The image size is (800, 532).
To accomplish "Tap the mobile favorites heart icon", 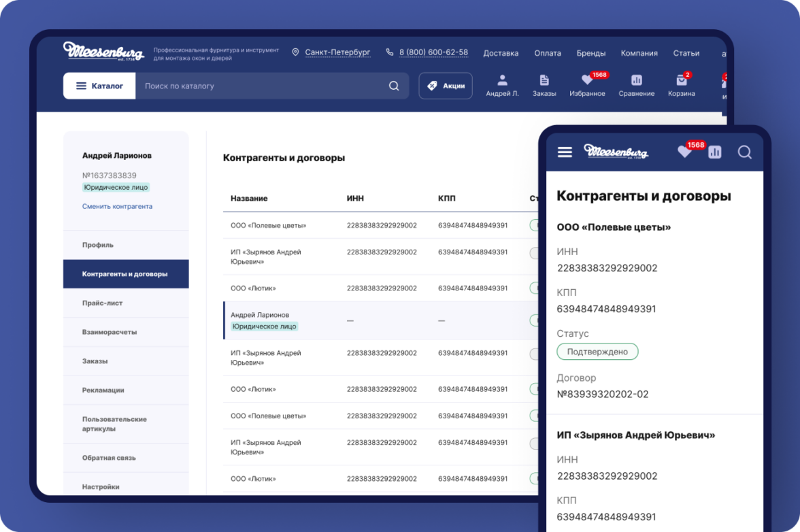I will point(684,152).
